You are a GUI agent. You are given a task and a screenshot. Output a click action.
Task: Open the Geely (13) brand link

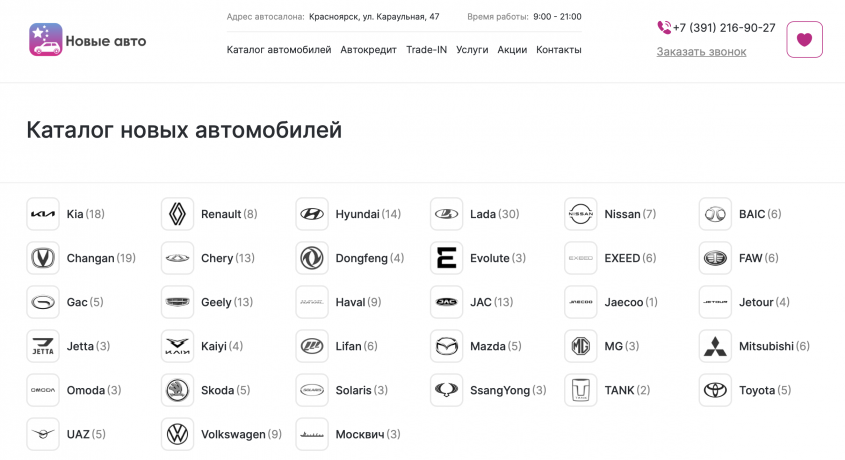coord(227,302)
